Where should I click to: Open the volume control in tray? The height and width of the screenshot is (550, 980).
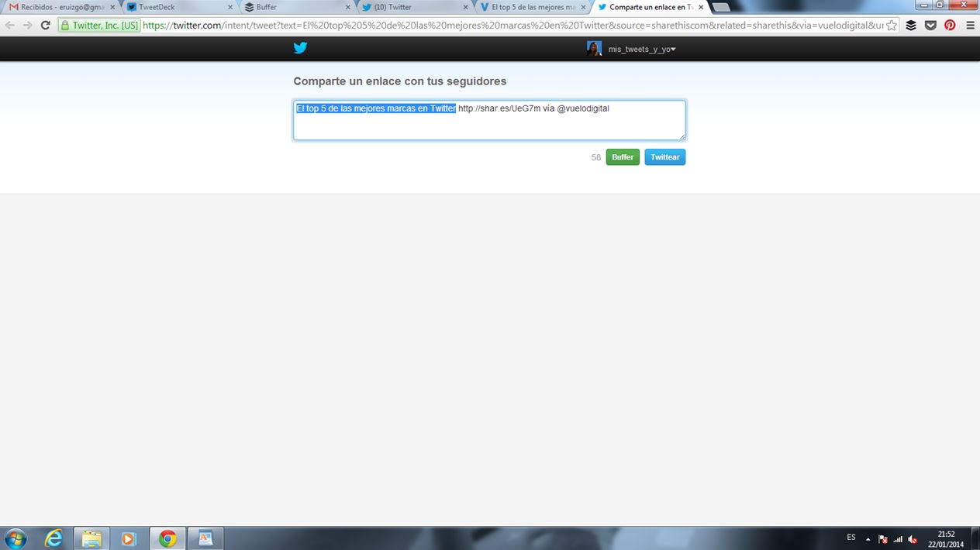(913, 539)
